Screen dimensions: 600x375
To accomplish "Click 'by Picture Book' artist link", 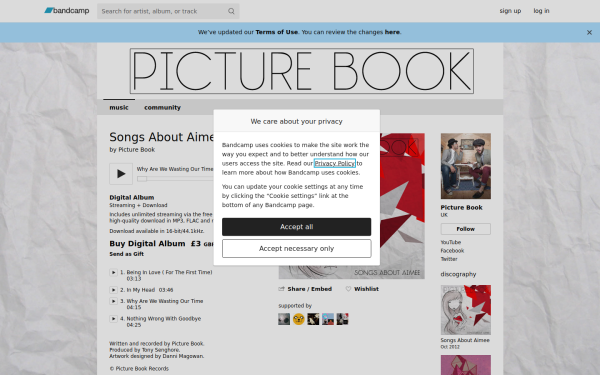I will tap(137, 150).
